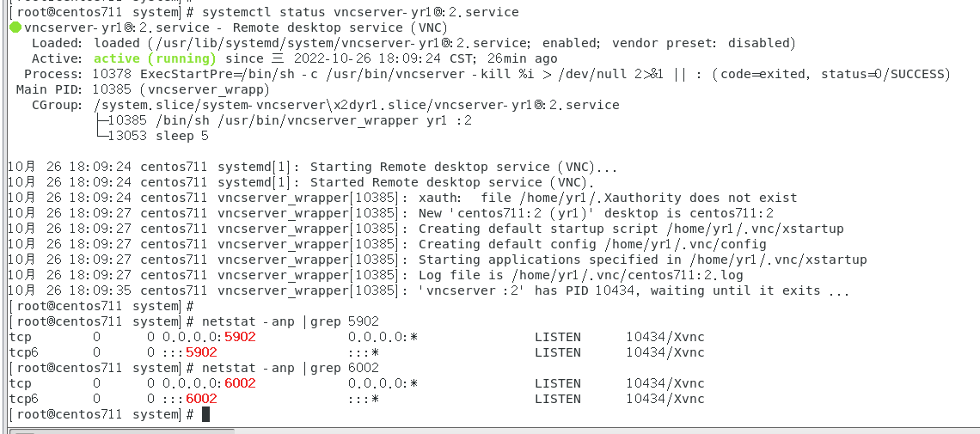Click the green "active (running)" status text
Viewport: 980px width, 434px height.
pyautogui.click(x=155, y=58)
